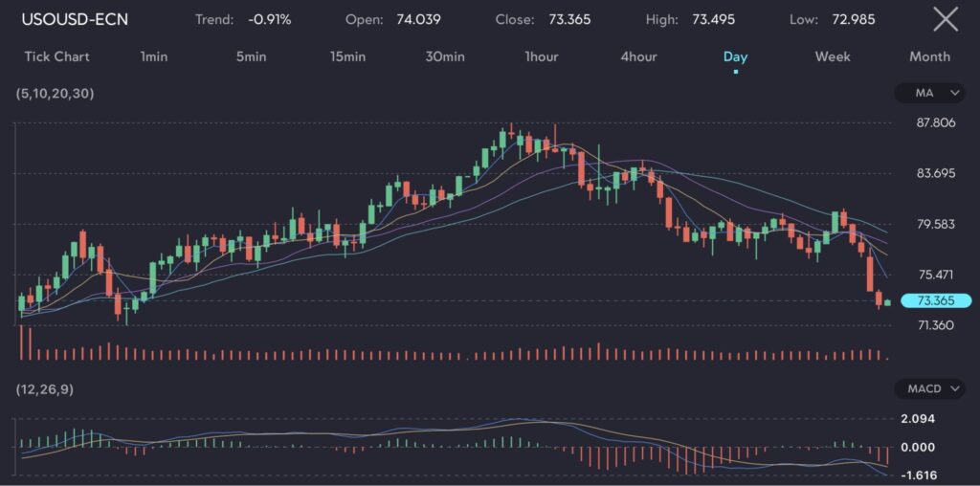Click the last candlestick on the chart
Viewport: 980px width, 486px height.
[x=888, y=302]
